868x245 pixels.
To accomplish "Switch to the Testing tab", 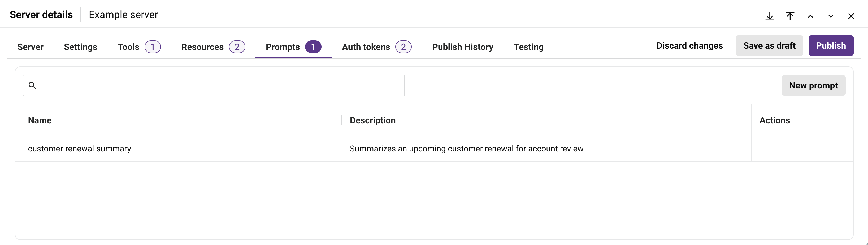I will click(528, 47).
